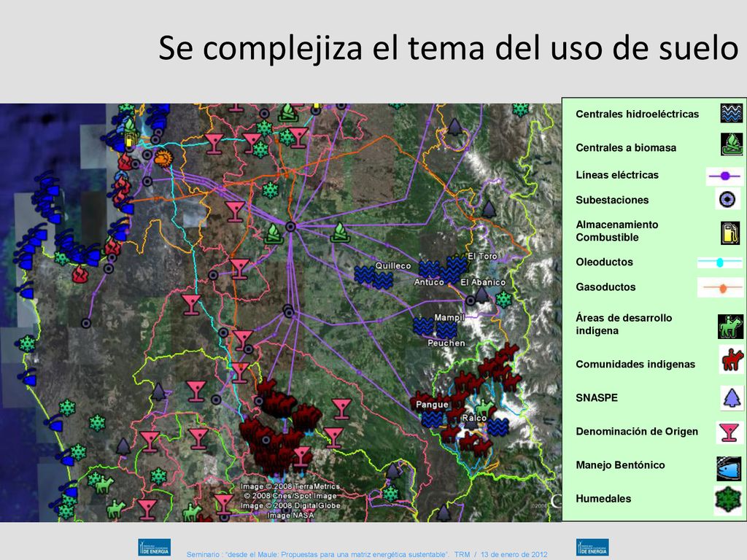Select the Áreas de desarrollo indígena green rider icon

click(x=730, y=327)
